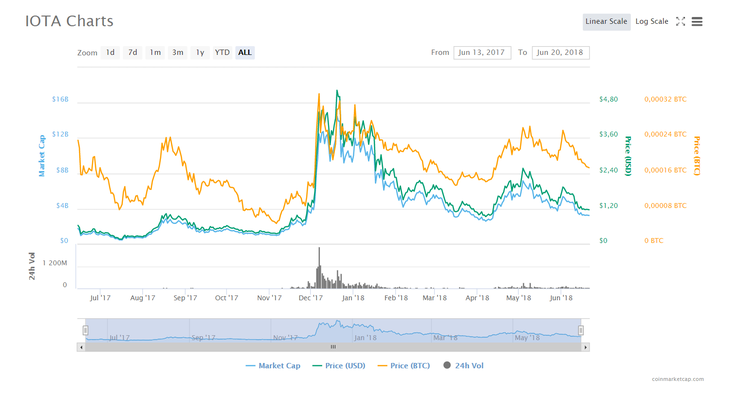This screenshot has height=396, width=750.
Task: Open the chart hamburger menu
Action: point(697,22)
